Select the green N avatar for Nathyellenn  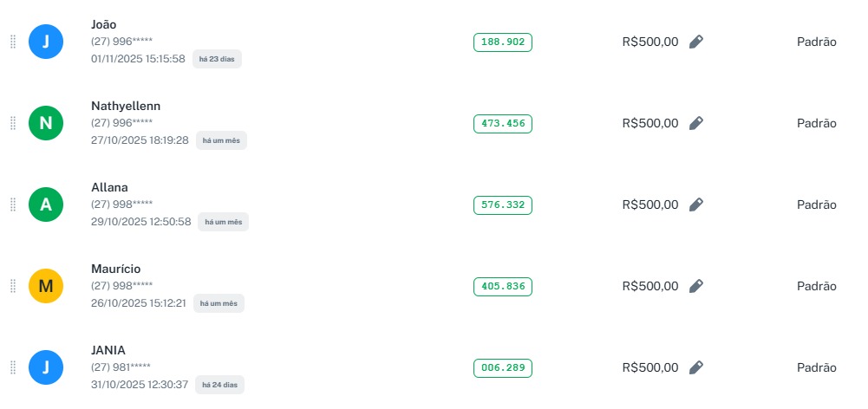click(46, 123)
